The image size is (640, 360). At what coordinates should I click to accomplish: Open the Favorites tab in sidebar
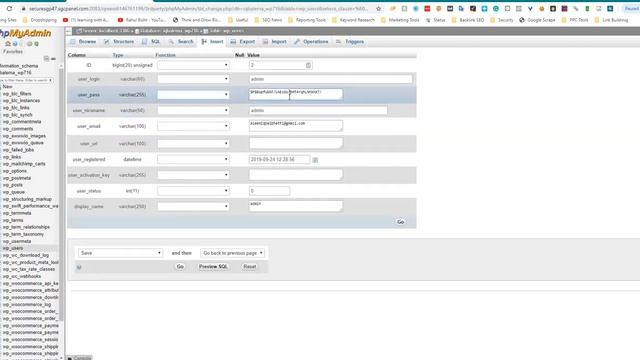click(13, 51)
